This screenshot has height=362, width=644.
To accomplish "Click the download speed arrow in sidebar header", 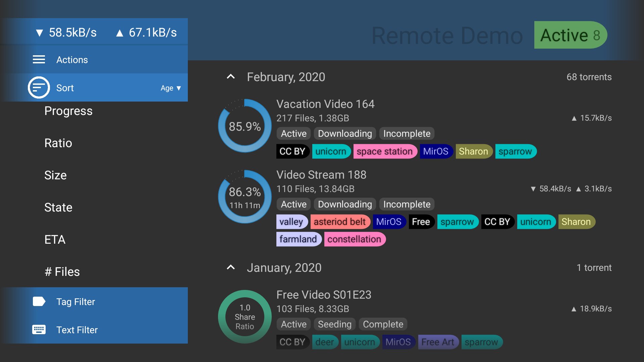I will click(40, 33).
